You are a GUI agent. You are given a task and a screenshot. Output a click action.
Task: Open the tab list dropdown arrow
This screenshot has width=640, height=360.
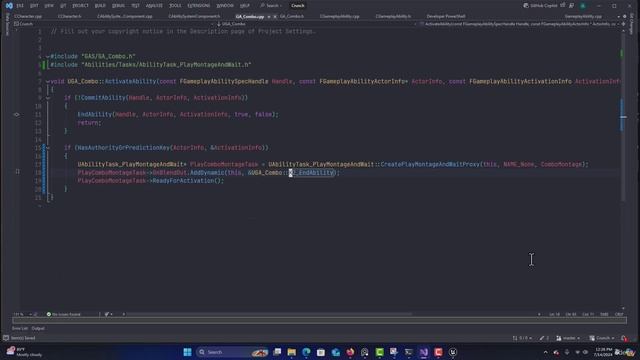pos(619,17)
